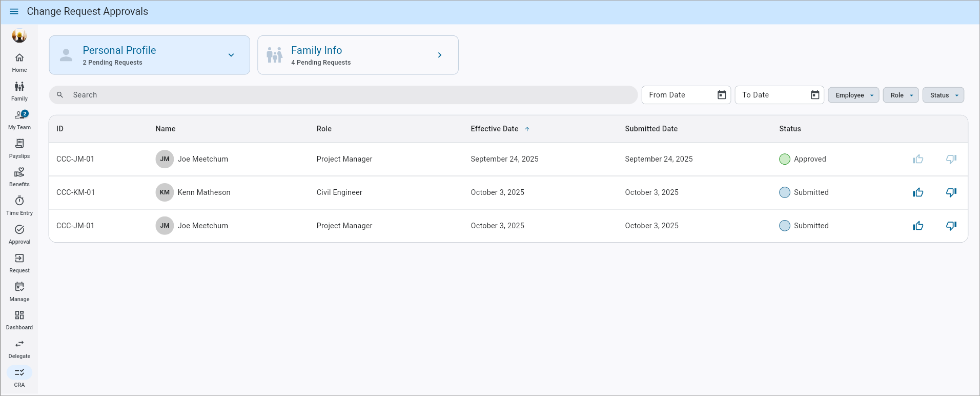This screenshot has width=980, height=396.
Task: Go to Payslips in sidebar
Action: [x=19, y=148]
